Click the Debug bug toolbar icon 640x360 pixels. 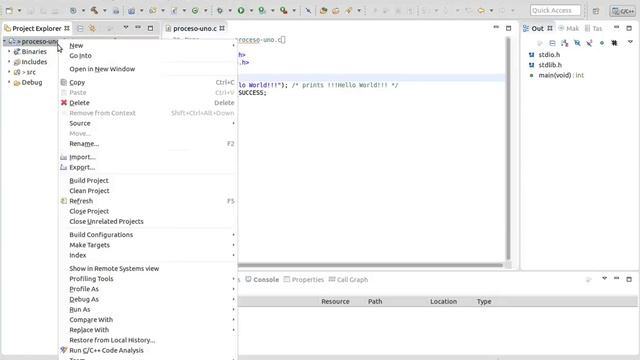click(x=220, y=11)
